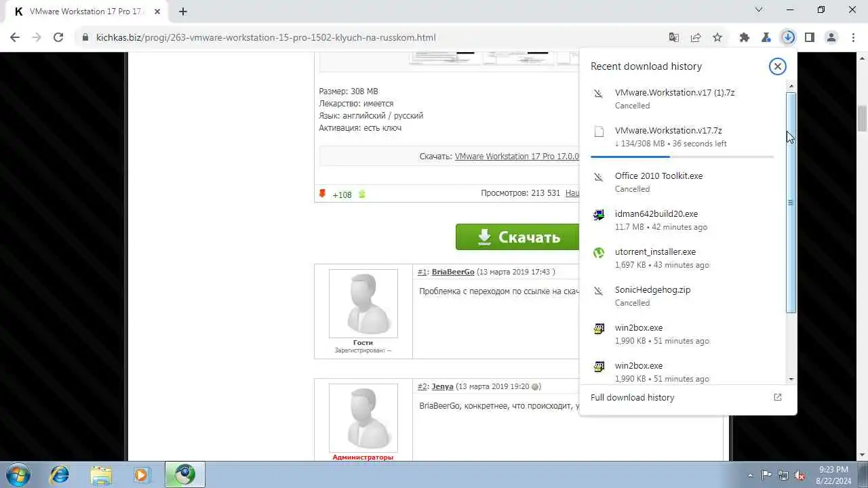Click the green upvote arrow icon
868x488 pixels.
pos(362,195)
